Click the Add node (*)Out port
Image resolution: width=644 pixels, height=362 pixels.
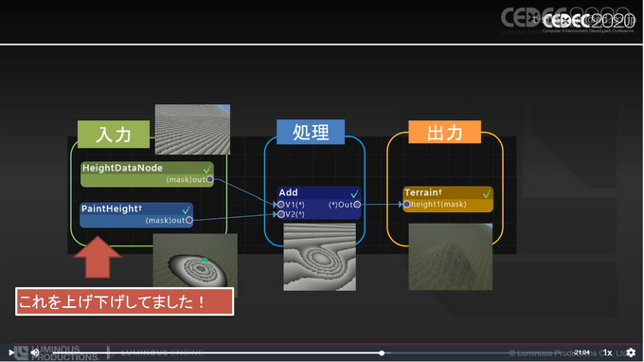[x=357, y=204]
